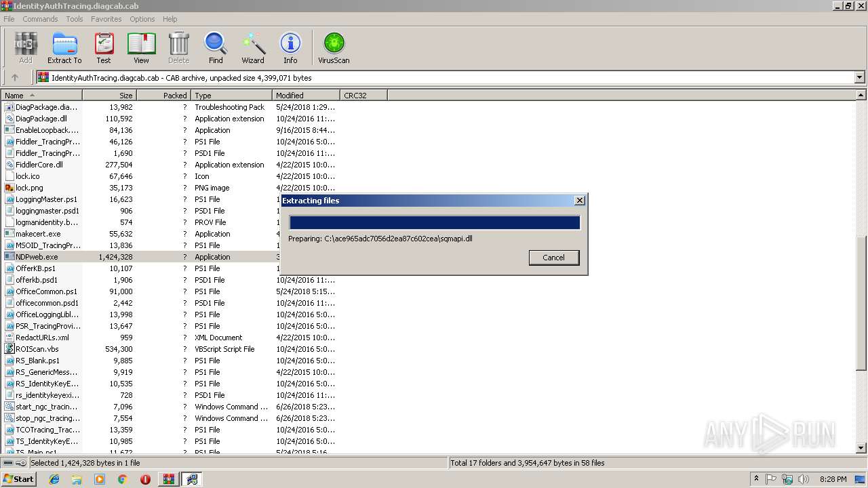Viewport: 868px width, 488px height.
Task: Sort by Name column header
Action: 42,96
